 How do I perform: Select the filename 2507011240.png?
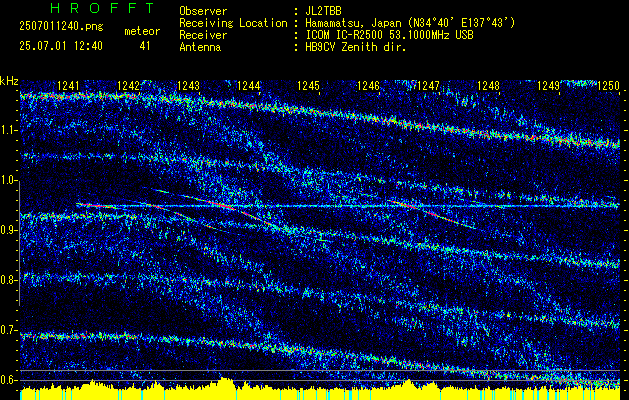coord(61,27)
